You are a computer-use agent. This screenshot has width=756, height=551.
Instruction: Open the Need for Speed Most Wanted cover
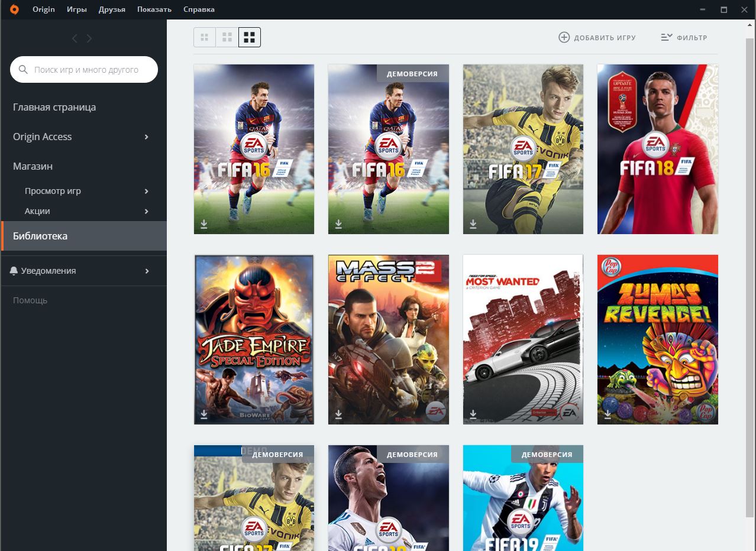click(x=524, y=339)
